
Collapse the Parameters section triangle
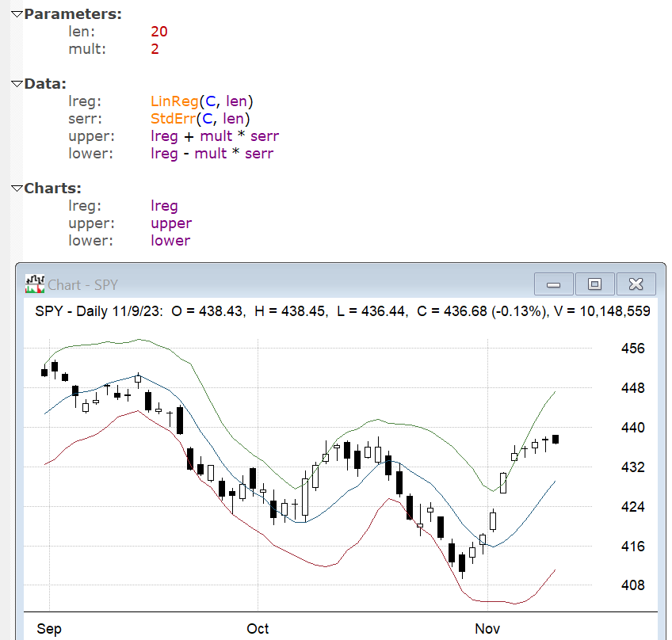click(x=17, y=14)
